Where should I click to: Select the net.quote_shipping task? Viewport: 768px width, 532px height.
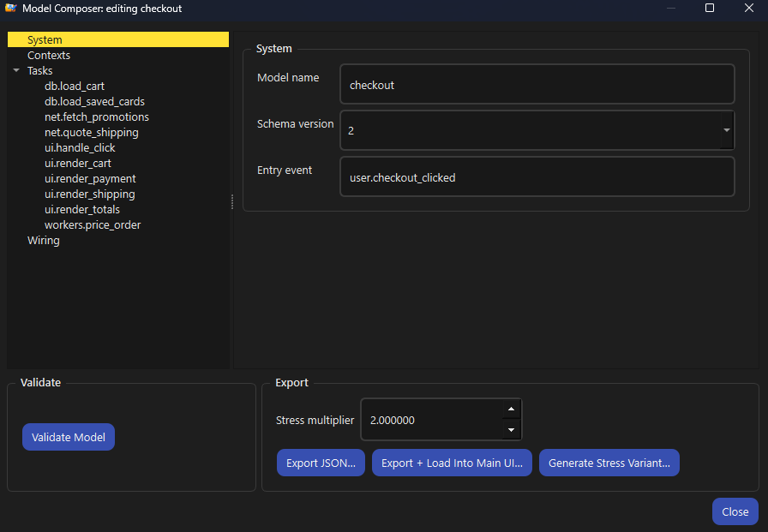click(92, 132)
